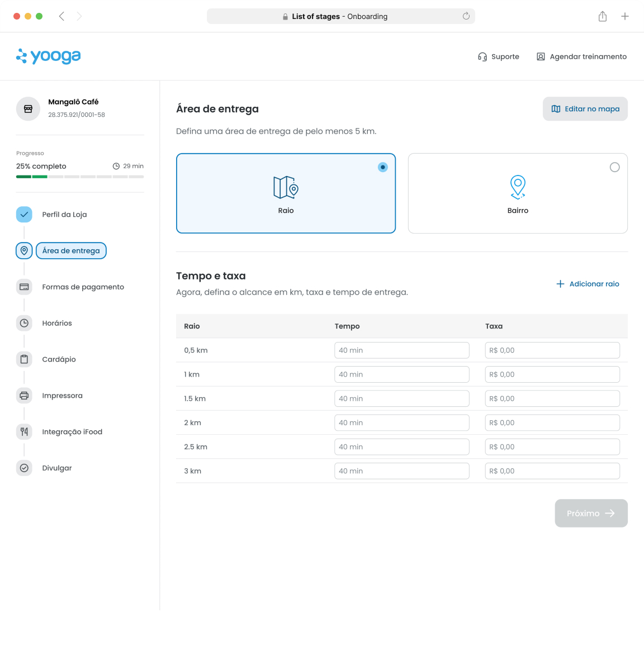Click the Adicionar raio link
This screenshot has height=665, width=644.
588,284
